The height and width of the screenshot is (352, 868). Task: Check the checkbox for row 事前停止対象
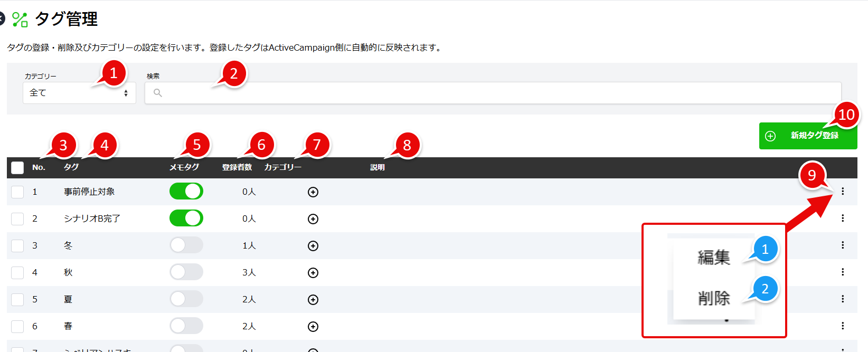pyautogui.click(x=17, y=192)
